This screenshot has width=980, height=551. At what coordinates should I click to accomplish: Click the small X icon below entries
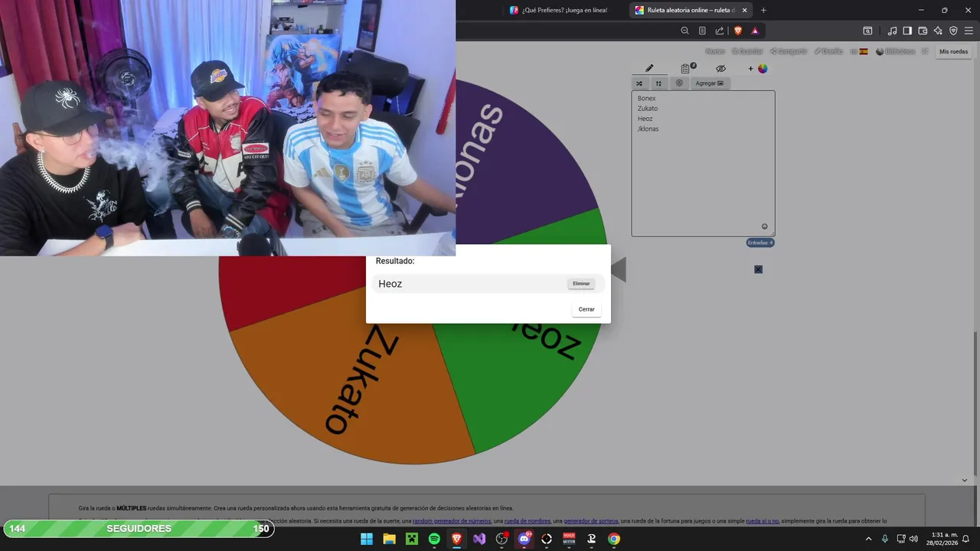click(758, 269)
